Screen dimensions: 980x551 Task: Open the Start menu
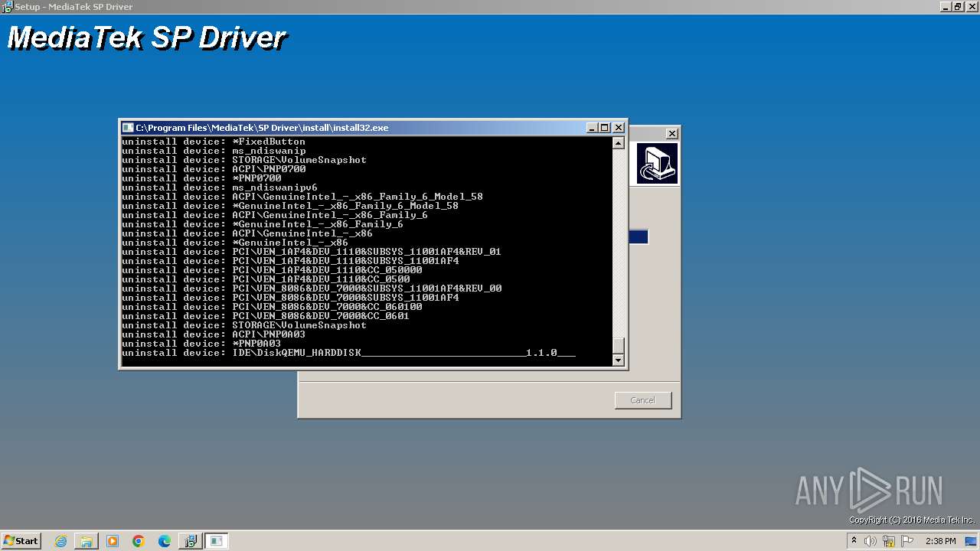coord(21,541)
